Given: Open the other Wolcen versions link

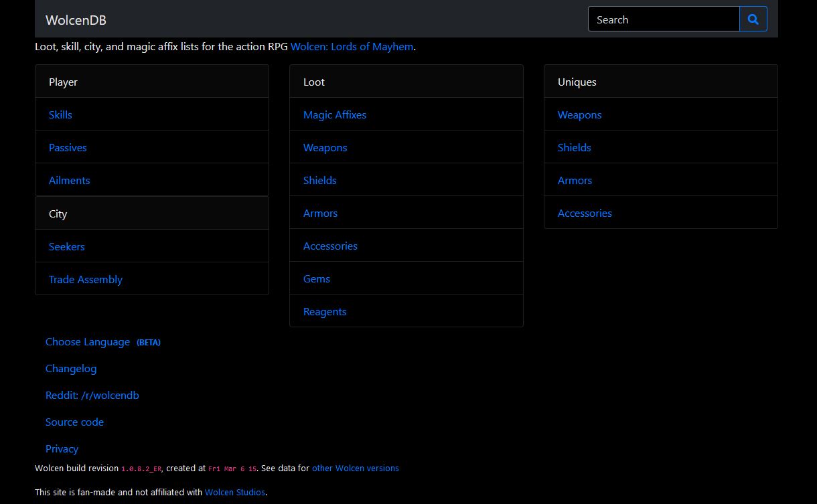Looking at the screenshot, I should (355, 469).
